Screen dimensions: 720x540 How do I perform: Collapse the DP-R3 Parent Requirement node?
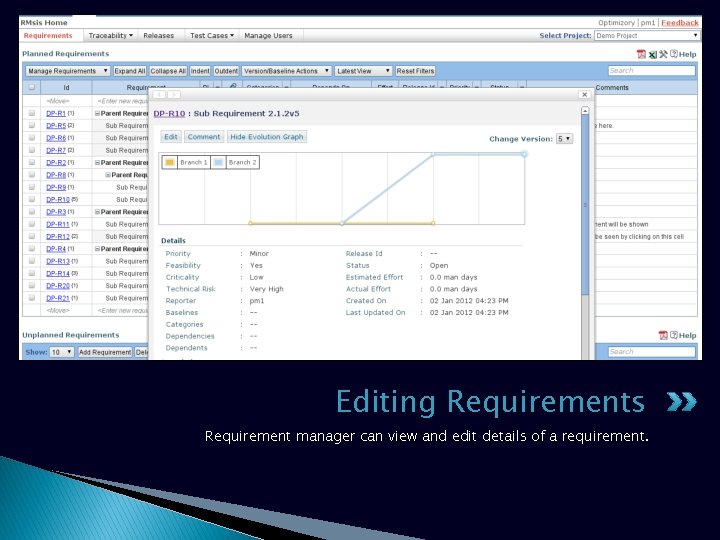point(97,212)
